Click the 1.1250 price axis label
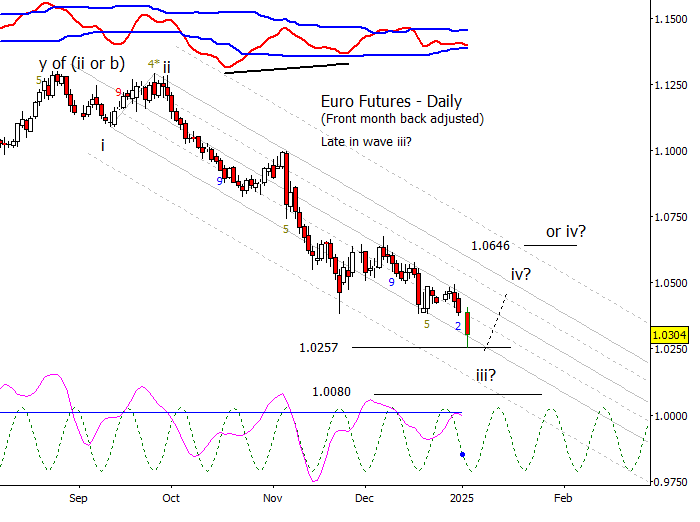The image size is (700, 522). pyautogui.click(x=671, y=85)
